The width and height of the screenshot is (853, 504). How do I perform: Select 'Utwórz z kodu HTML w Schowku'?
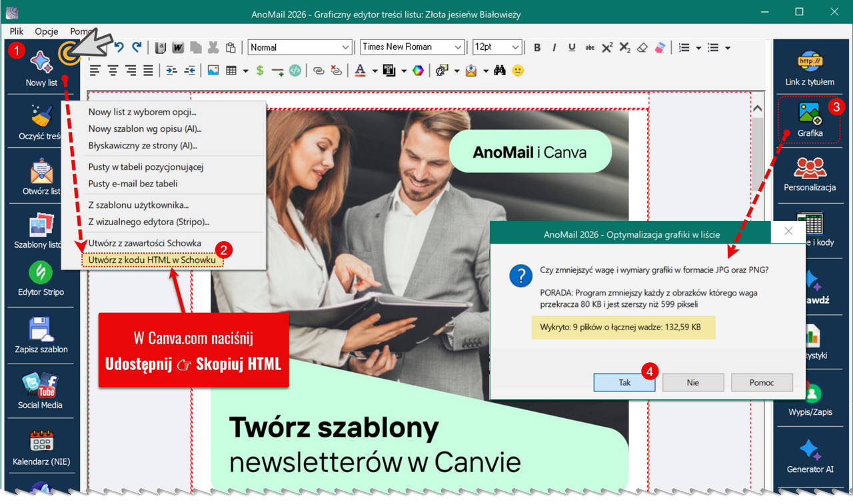pos(153,260)
